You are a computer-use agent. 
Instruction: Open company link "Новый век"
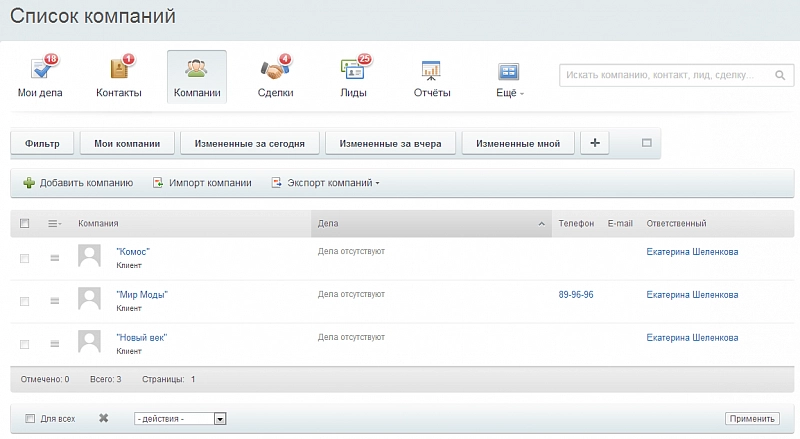[x=141, y=337]
